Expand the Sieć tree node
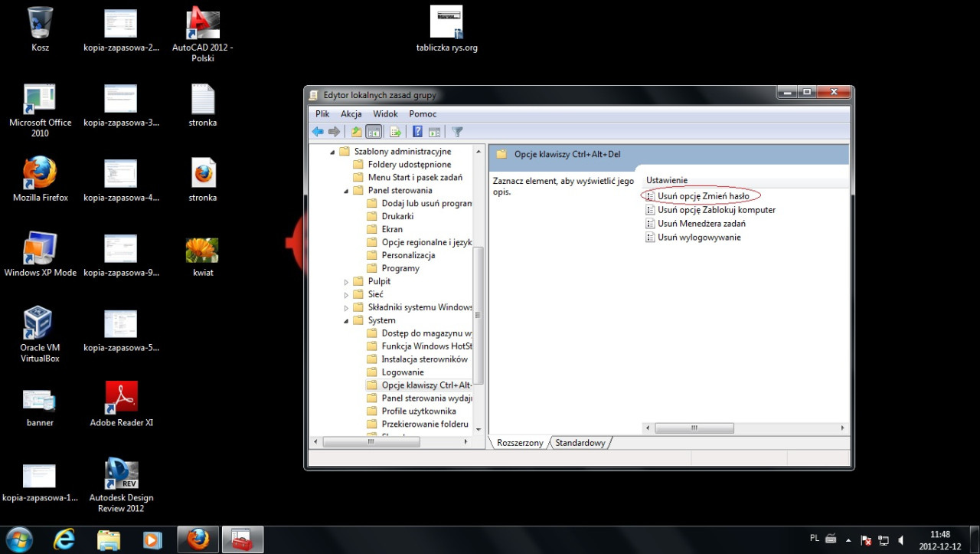980x554 pixels. point(346,295)
